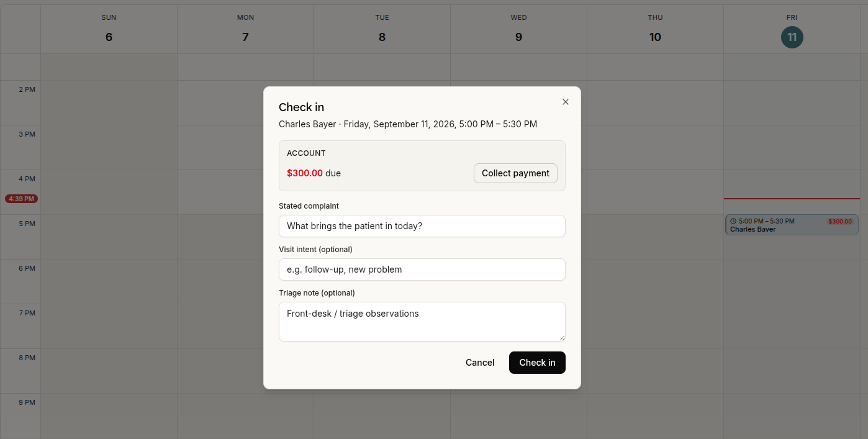868x439 pixels.
Task: Click the $300.00 badge on the appointment
Action: tap(840, 221)
